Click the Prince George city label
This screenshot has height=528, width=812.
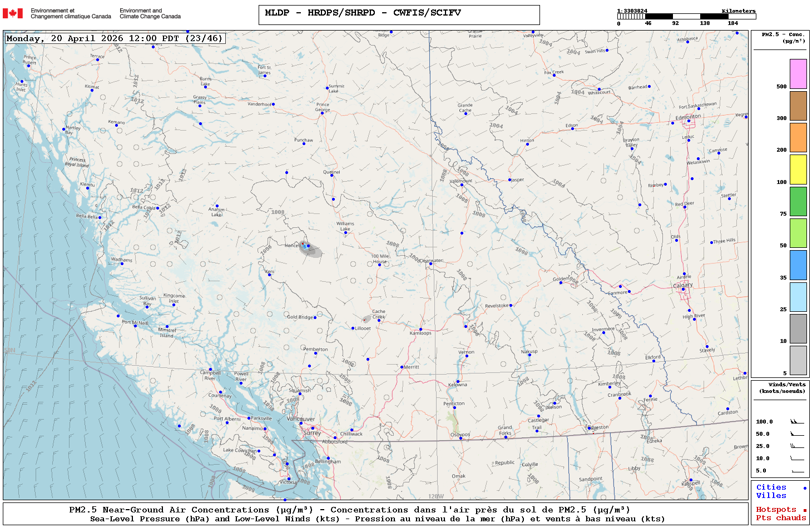click(323, 107)
